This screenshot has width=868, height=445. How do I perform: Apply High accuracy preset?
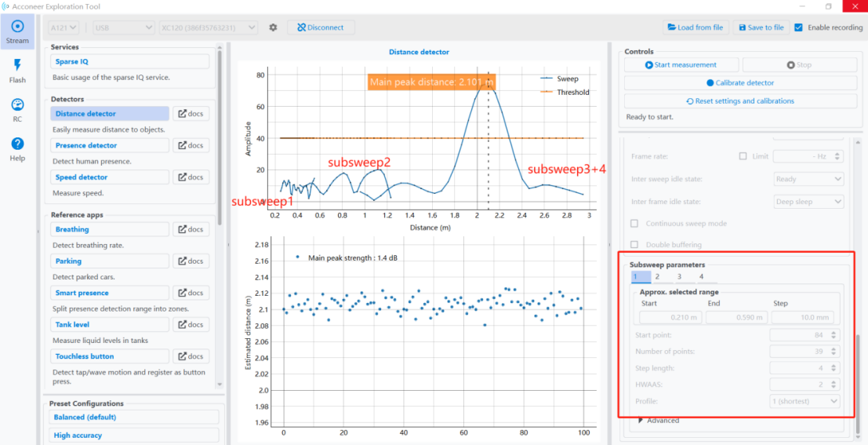tap(133, 436)
